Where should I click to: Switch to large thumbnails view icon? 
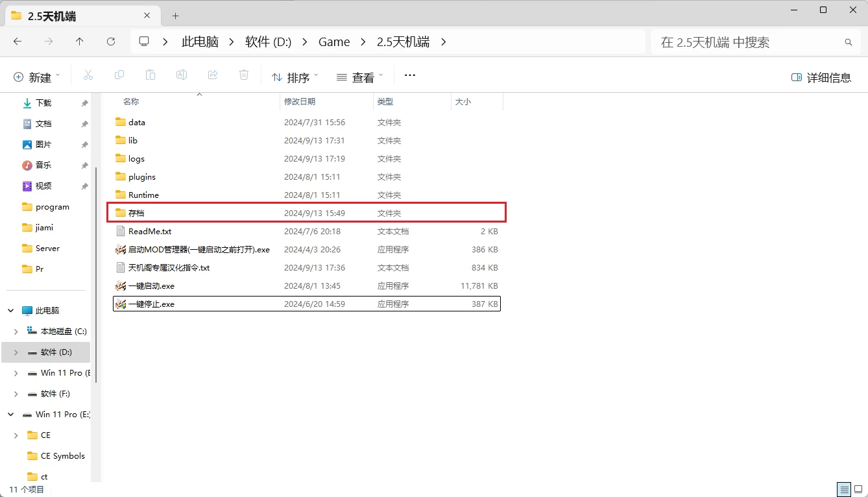pos(858,490)
